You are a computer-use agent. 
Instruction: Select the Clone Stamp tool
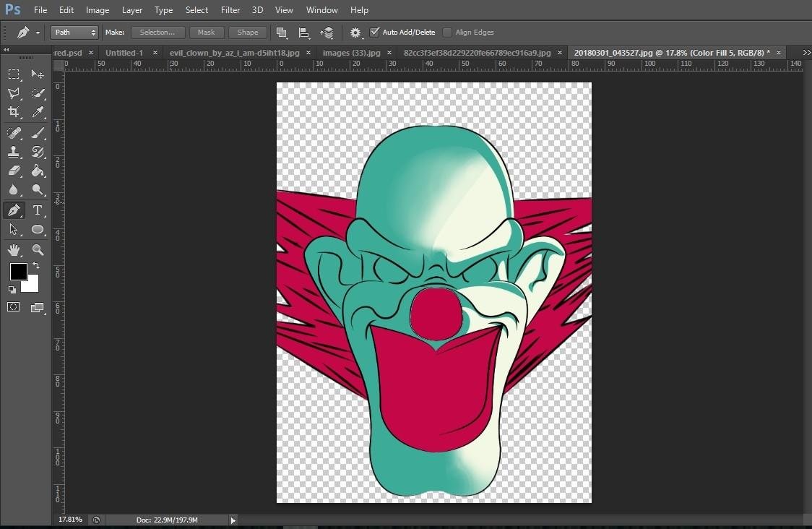click(x=14, y=152)
